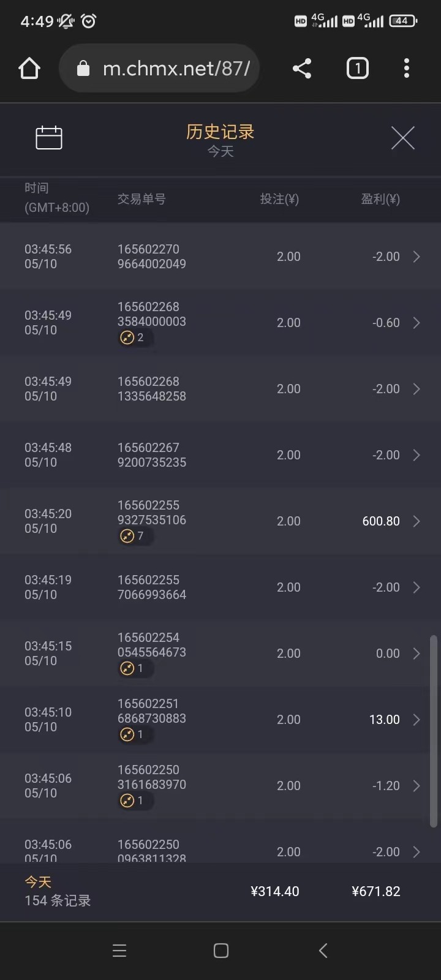
Task: Tap the 今天 date filter label
Action: pyautogui.click(x=221, y=151)
